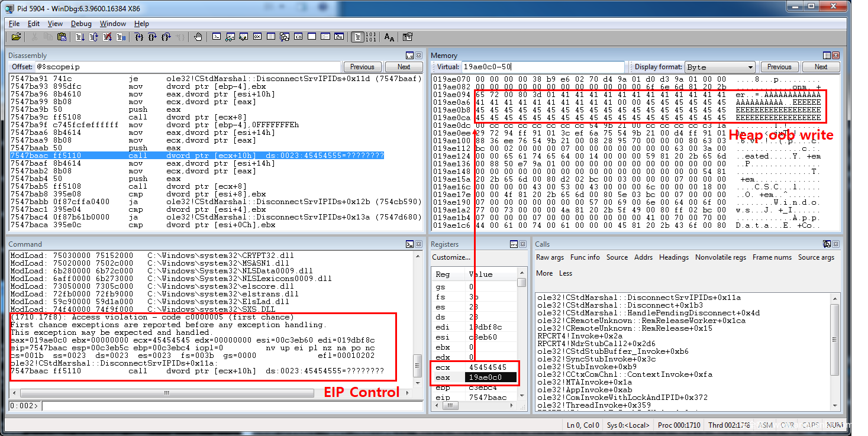Click the Step Into toolbar icon

coord(139,37)
